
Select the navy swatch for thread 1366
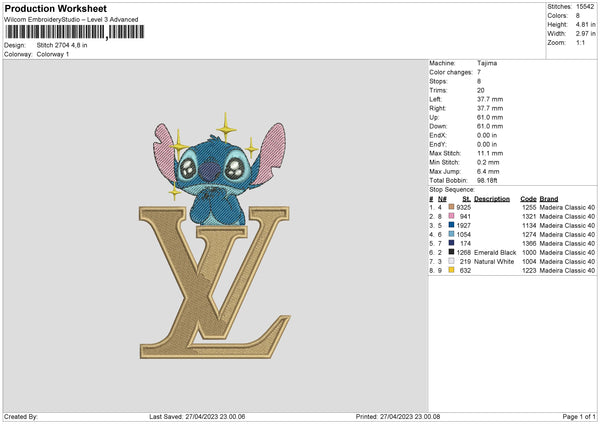tap(451, 243)
